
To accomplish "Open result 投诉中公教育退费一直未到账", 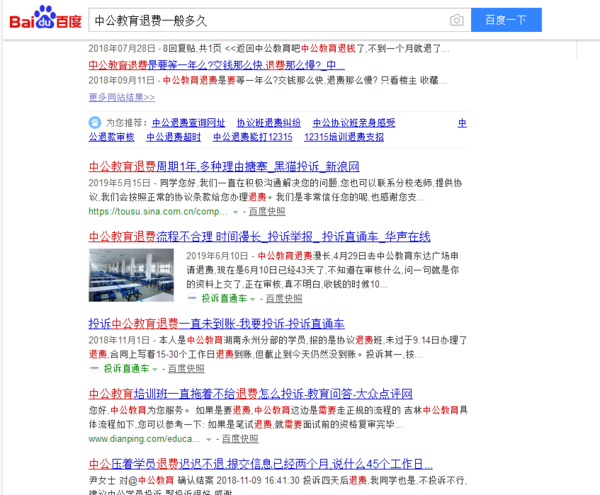I will click(x=217, y=324).
